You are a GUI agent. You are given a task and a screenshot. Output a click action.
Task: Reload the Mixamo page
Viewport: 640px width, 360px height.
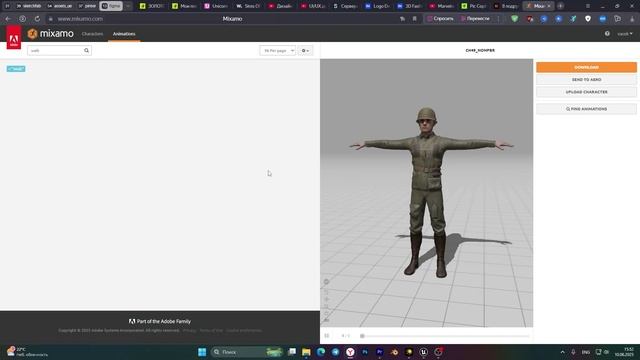[x=37, y=19]
